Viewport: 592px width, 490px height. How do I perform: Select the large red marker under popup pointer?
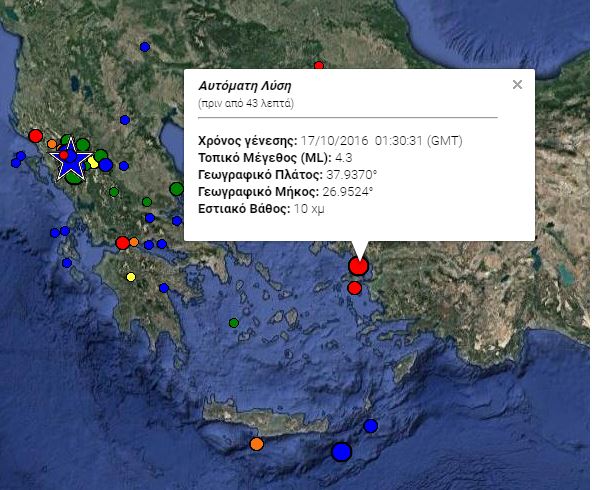pyautogui.click(x=358, y=265)
